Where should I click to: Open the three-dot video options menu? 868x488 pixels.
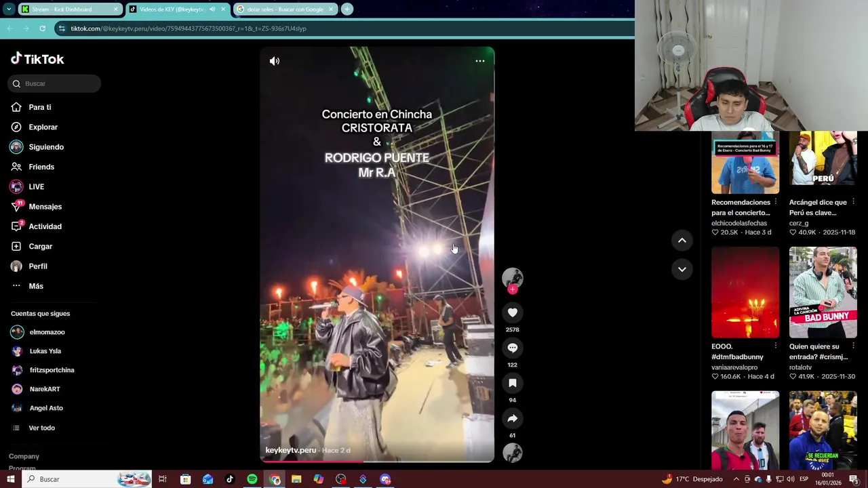(x=480, y=61)
